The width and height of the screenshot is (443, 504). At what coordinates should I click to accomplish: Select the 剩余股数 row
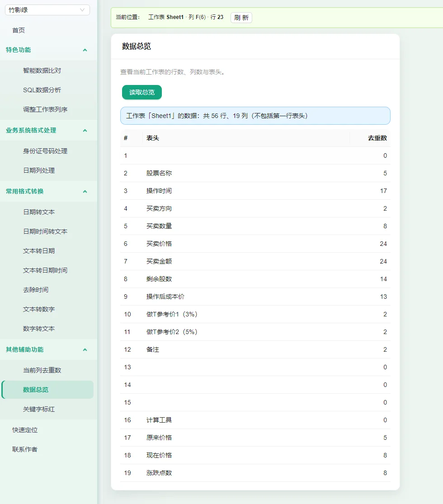coord(255,279)
